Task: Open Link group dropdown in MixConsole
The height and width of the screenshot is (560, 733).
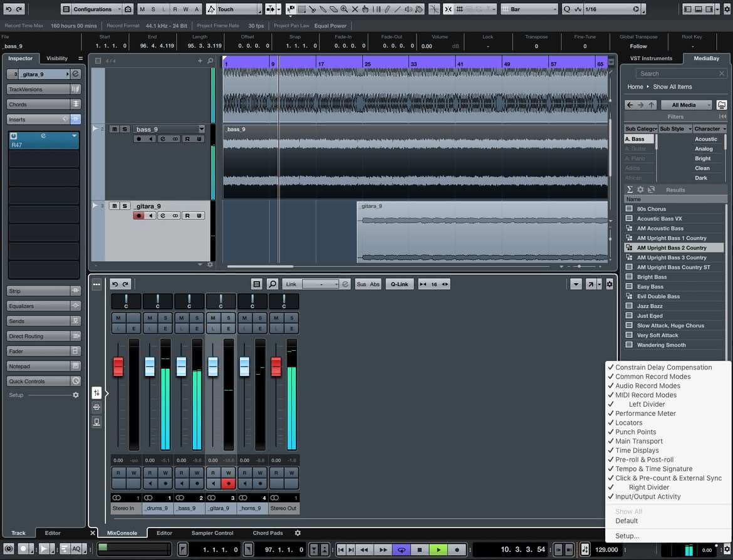Action: (x=320, y=284)
